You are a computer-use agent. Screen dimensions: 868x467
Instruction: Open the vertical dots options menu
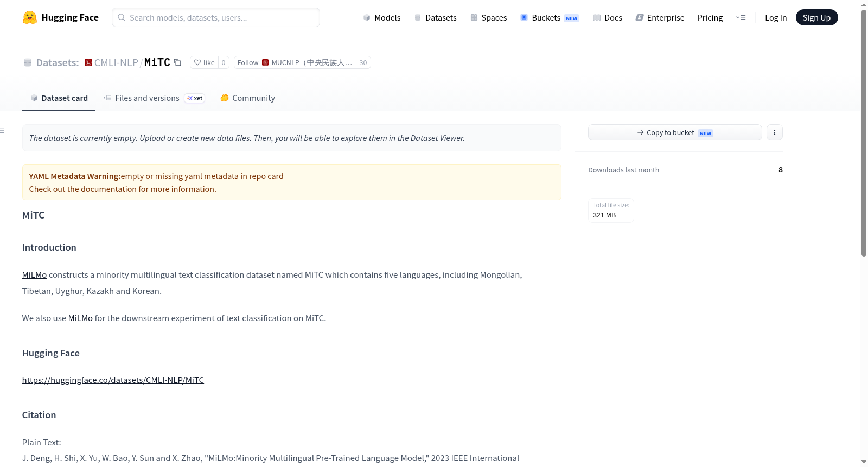(x=775, y=132)
